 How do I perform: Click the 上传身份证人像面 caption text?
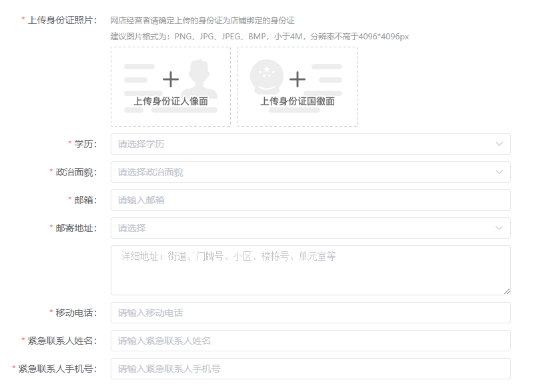[x=171, y=101]
